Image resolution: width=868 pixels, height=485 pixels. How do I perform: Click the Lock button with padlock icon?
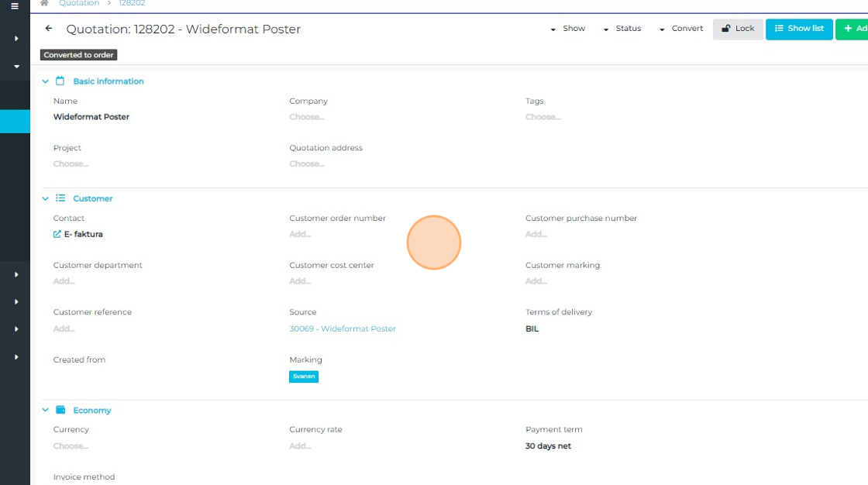[x=738, y=29]
